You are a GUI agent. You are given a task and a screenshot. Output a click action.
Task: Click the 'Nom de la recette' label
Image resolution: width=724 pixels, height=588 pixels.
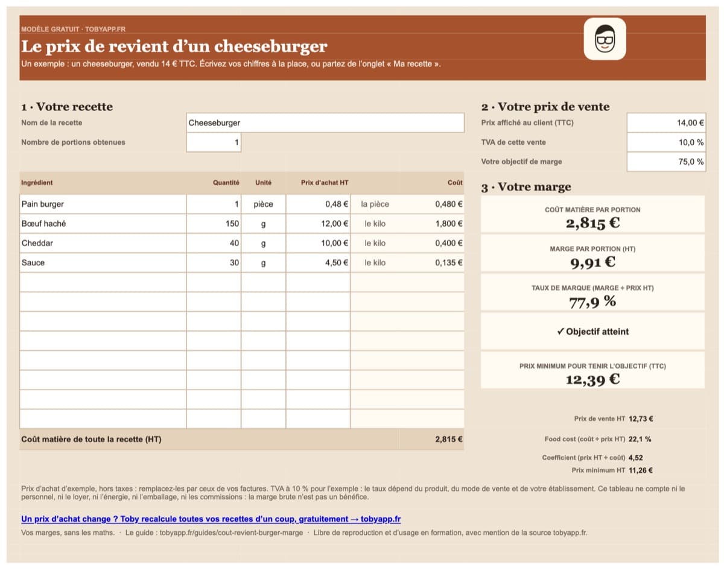coord(52,122)
